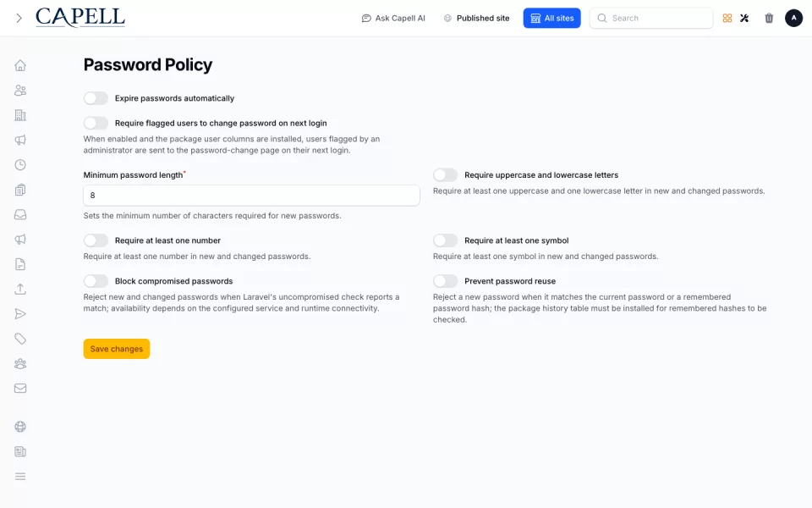Open the trash bin icon in the top bar
This screenshot has height=508, width=812.
(x=769, y=18)
